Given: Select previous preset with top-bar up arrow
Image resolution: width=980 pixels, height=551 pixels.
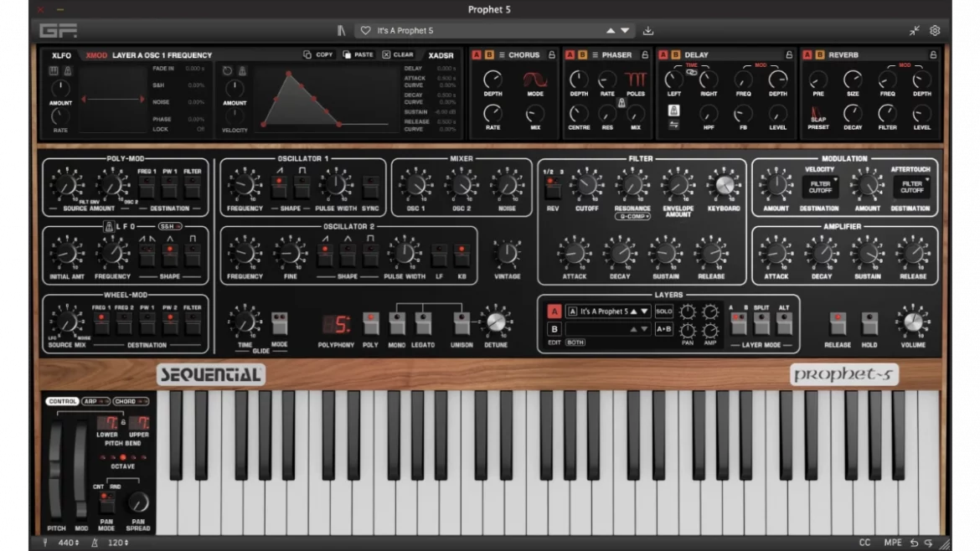Looking at the screenshot, I should pyautogui.click(x=611, y=31).
